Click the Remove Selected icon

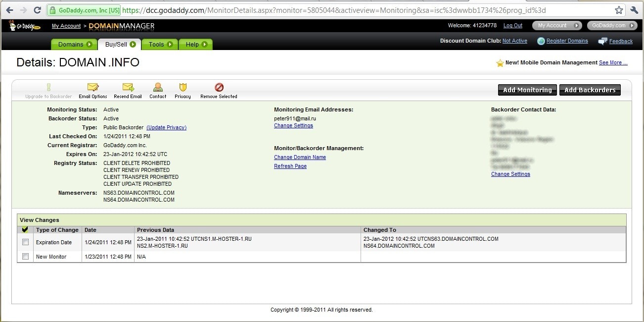219,88
